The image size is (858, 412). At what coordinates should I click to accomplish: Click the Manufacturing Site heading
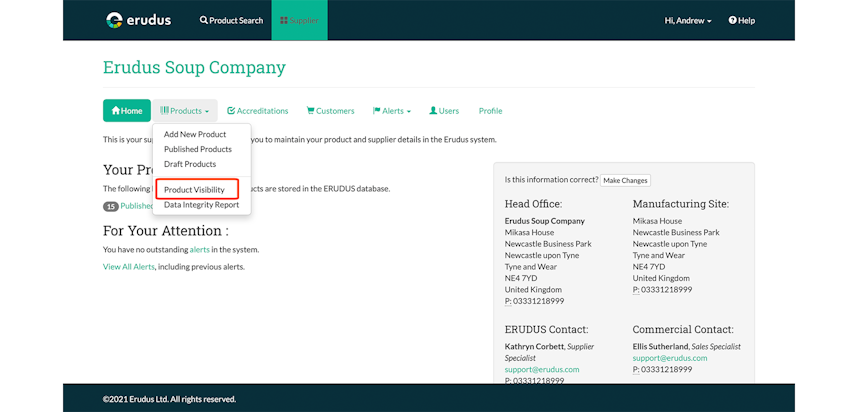pyautogui.click(x=681, y=204)
